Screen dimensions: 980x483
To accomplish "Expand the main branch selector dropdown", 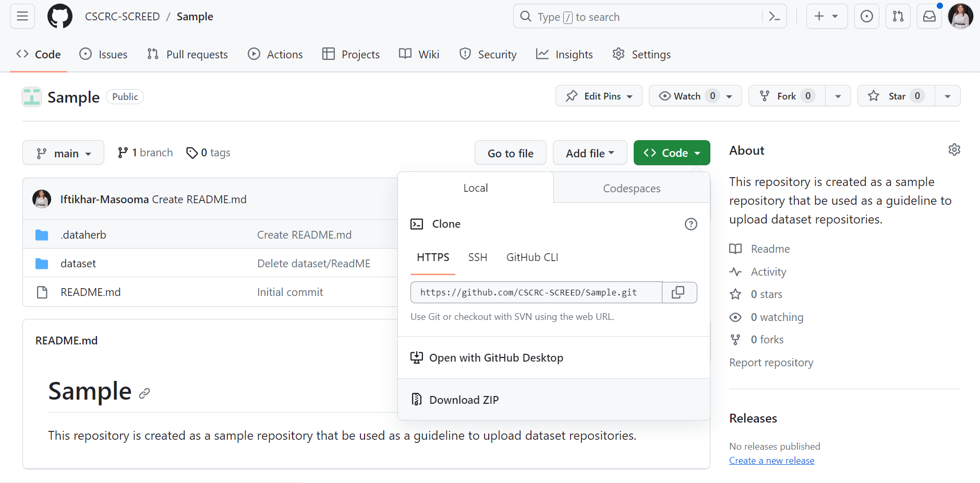I will click(x=63, y=153).
